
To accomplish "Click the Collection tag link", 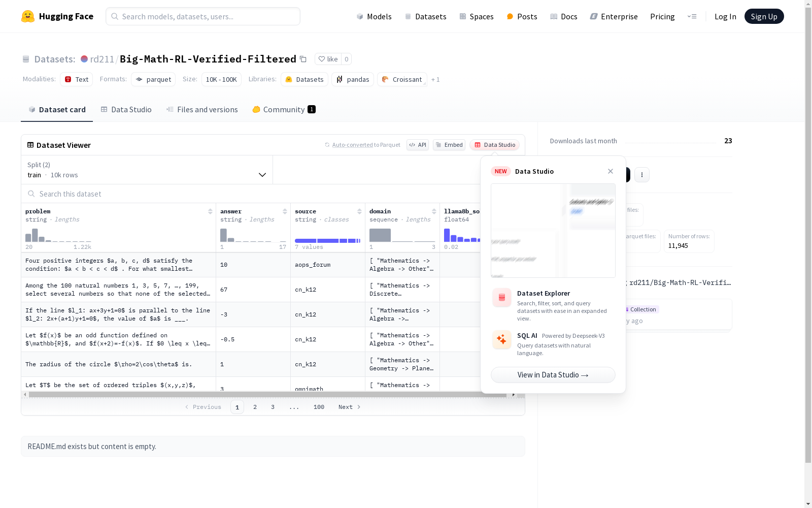I will coord(643,309).
